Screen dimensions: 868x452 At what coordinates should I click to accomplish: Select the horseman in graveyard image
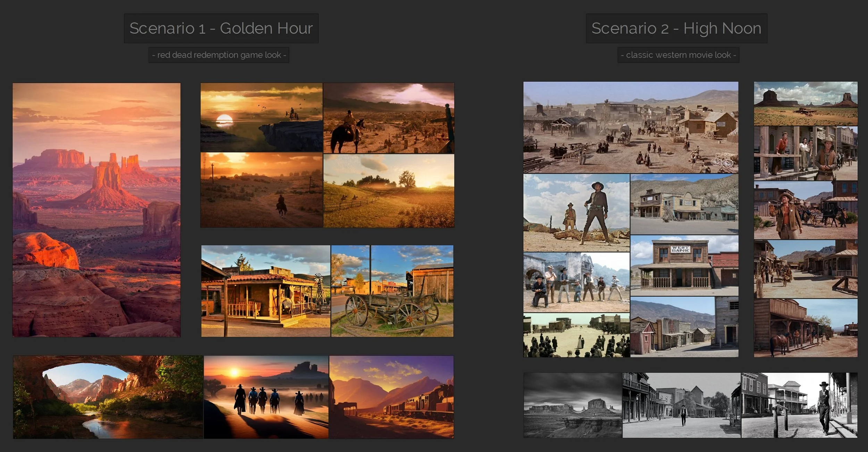coord(389,118)
